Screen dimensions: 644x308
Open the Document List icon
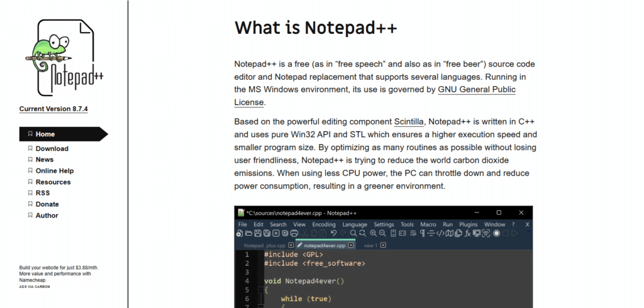(x=458, y=233)
